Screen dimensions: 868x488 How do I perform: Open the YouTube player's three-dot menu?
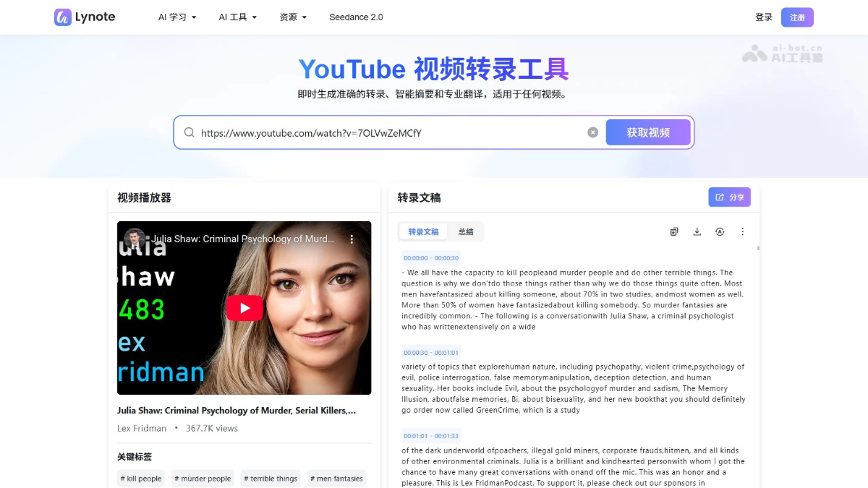(x=352, y=239)
